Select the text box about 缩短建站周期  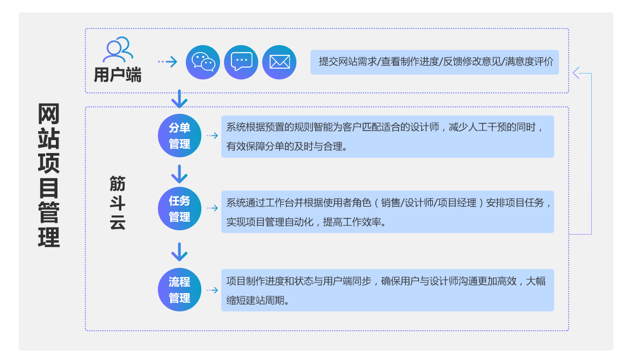pos(387,290)
